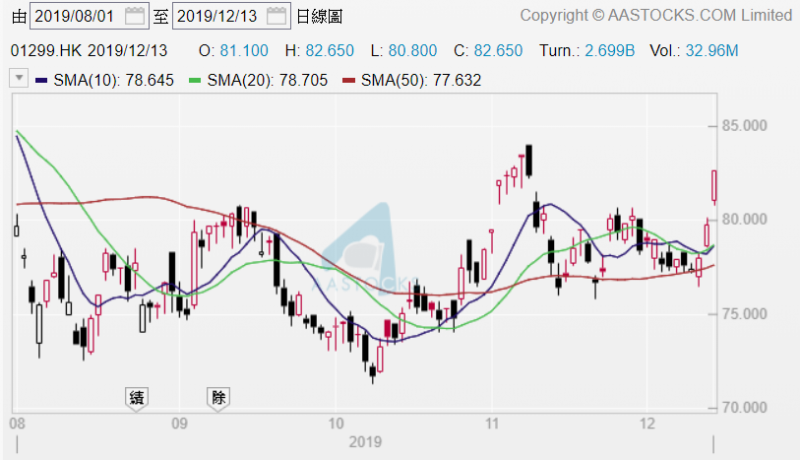
Task: Click the month 09 marker on time axis
Action: 179,423
